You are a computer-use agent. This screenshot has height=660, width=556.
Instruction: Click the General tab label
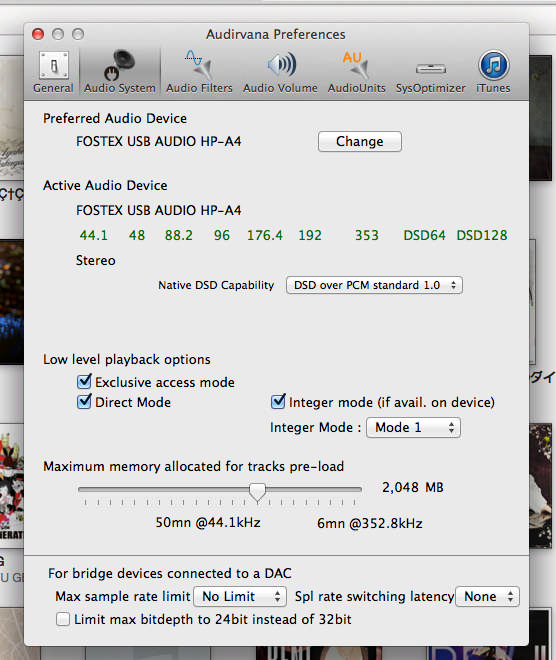(53, 88)
